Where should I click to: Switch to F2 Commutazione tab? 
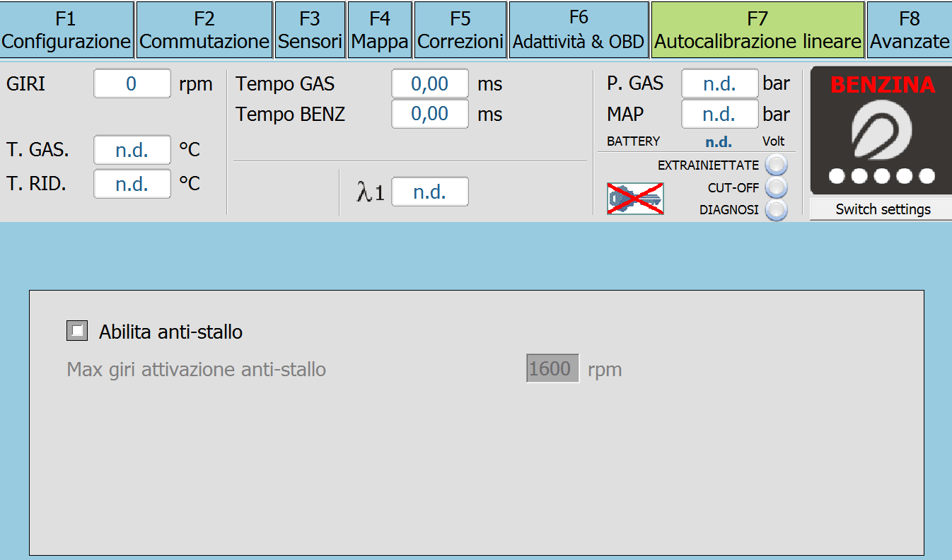[204, 30]
